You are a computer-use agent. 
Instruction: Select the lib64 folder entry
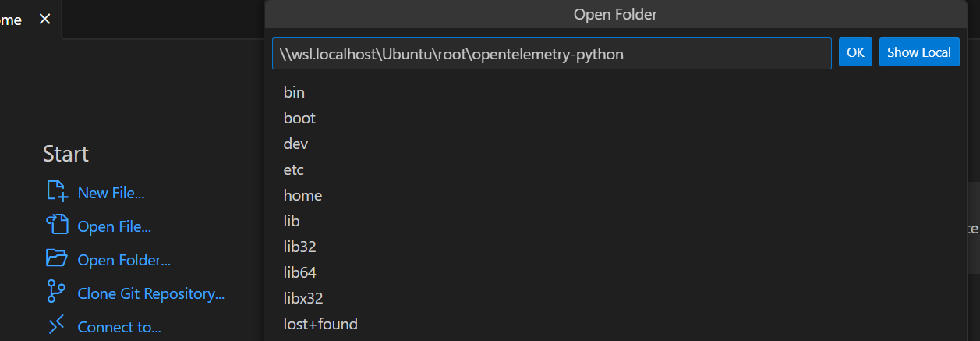tap(616, 272)
